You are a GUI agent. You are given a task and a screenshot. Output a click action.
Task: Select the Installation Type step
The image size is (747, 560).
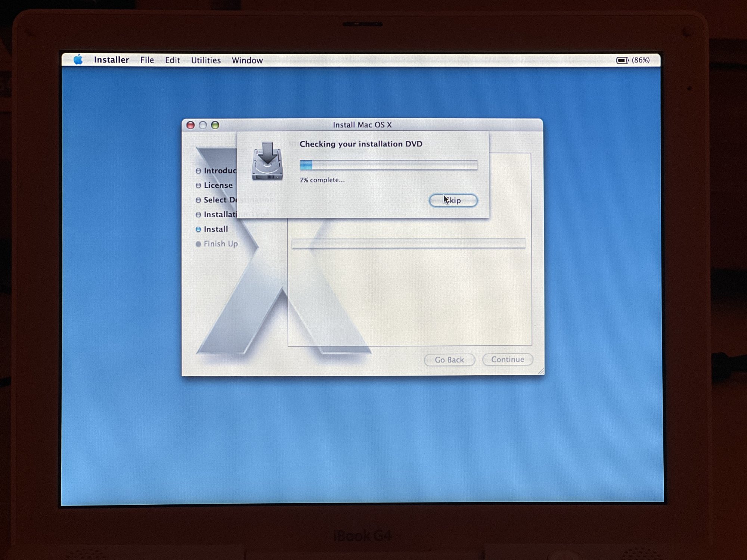coord(216,214)
